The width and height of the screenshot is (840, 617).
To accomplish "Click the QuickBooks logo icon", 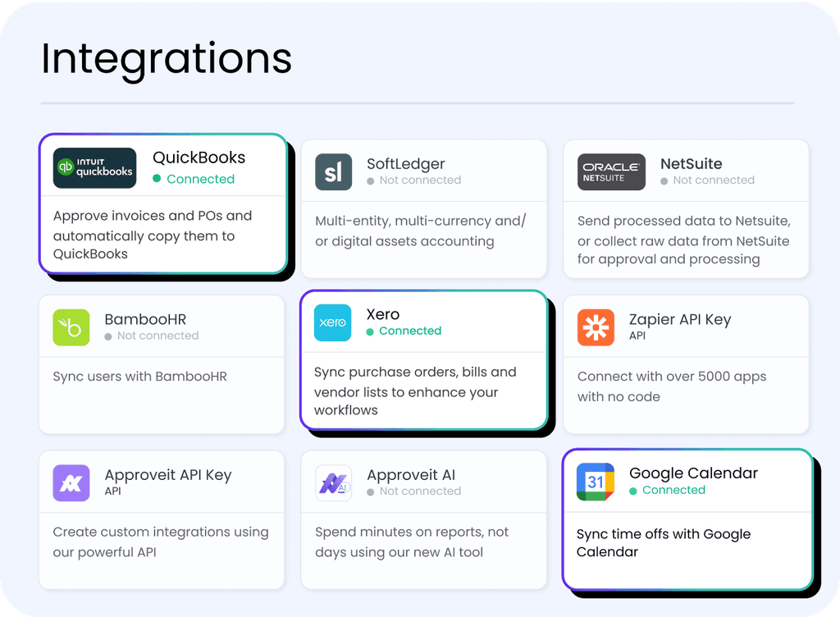I will 94,168.
